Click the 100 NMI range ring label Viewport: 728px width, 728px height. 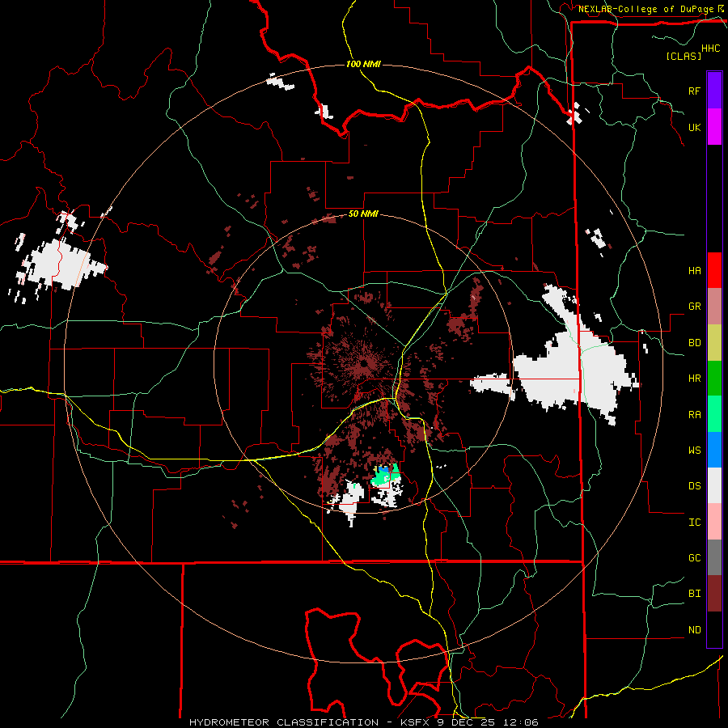(363, 64)
